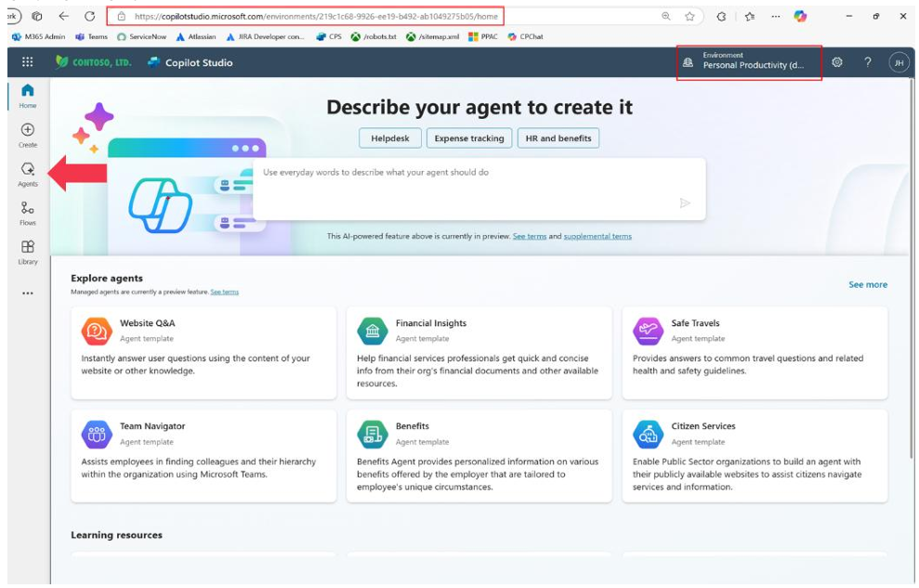Click the Contoso, Ltd. logo
The image size is (919, 588).
[x=93, y=62]
